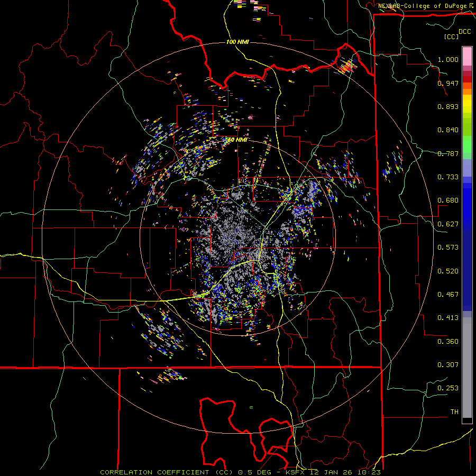The height and width of the screenshot is (476, 476).
Task: Click the 0.520 scale value
Action: (x=448, y=271)
